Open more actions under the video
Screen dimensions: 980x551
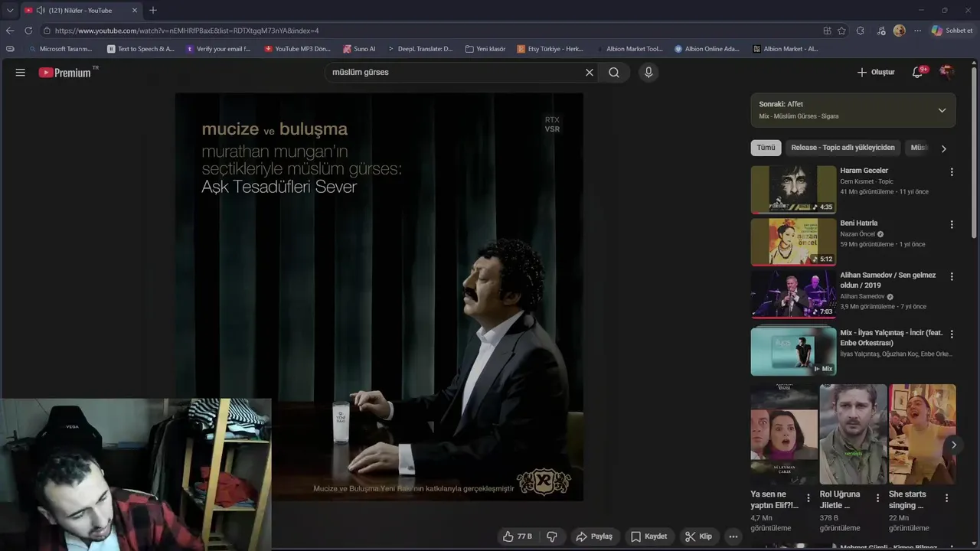click(x=733, y=536)
